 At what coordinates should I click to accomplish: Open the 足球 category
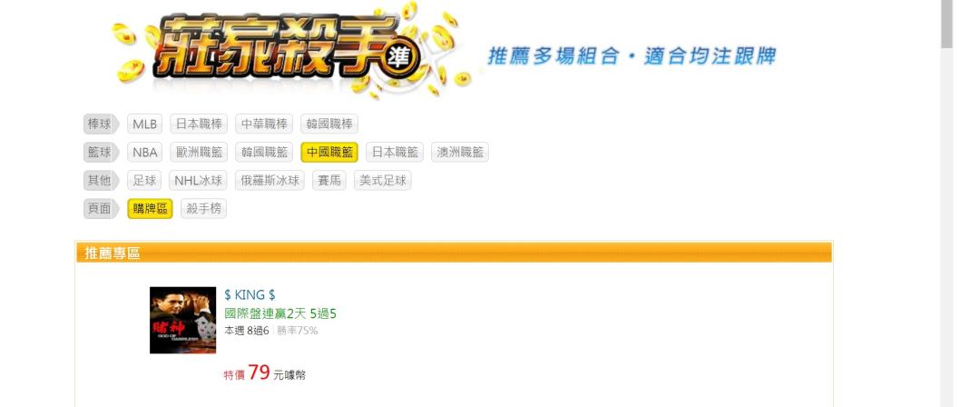point(144,181)
